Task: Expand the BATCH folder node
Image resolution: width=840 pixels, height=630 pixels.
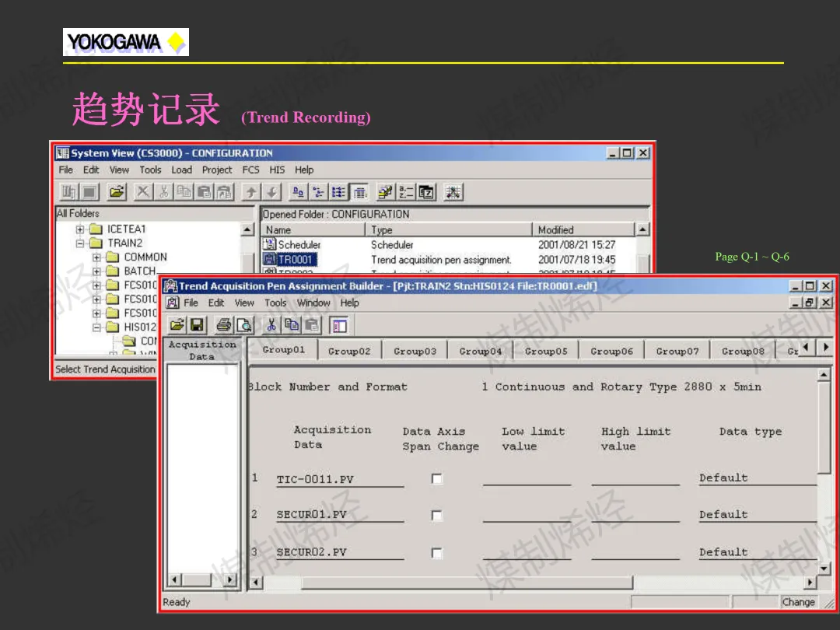Action: [96, 271]
